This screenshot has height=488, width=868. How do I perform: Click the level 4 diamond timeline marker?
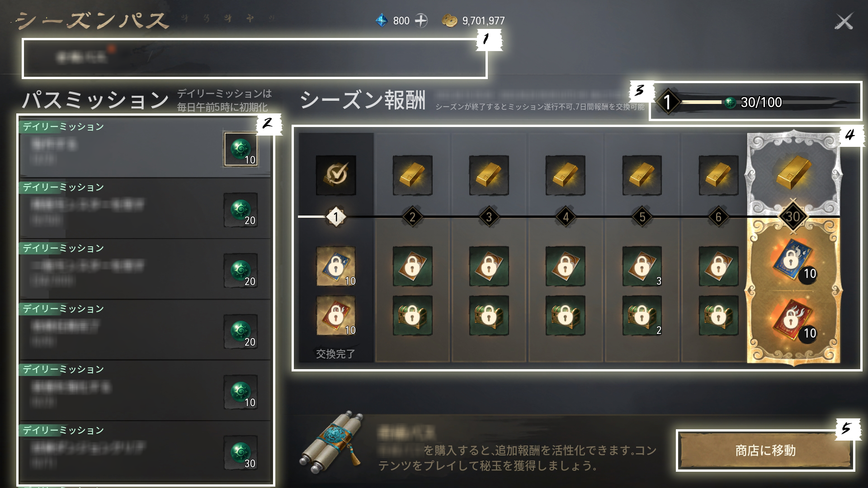(566, 217)
